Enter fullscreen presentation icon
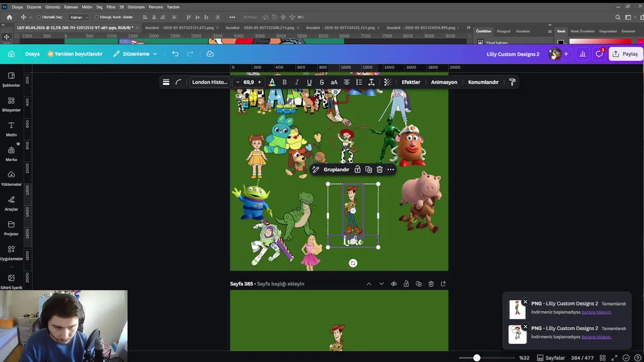 pos(614,358)
